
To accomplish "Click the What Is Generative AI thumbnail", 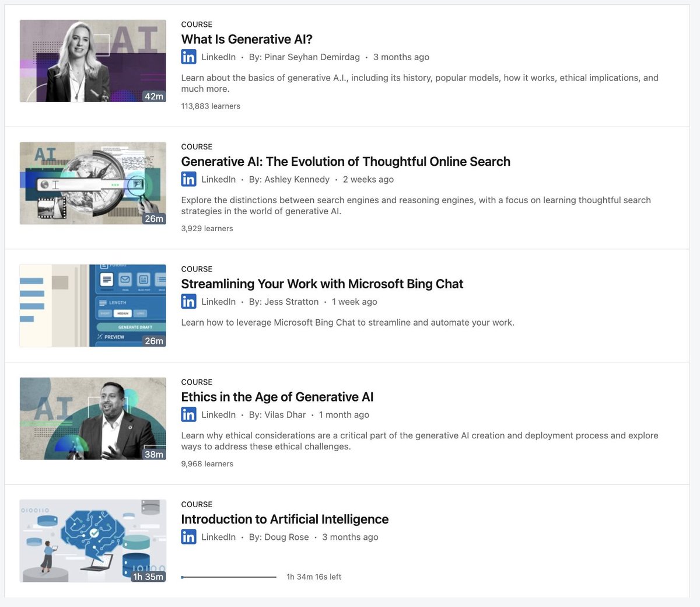I will 93,61.
